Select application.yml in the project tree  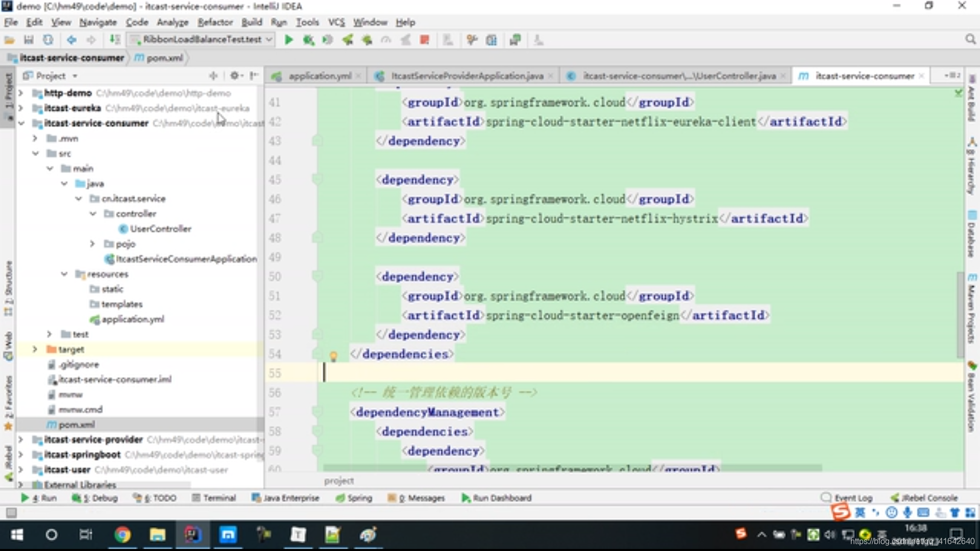(x=127, y=319)
